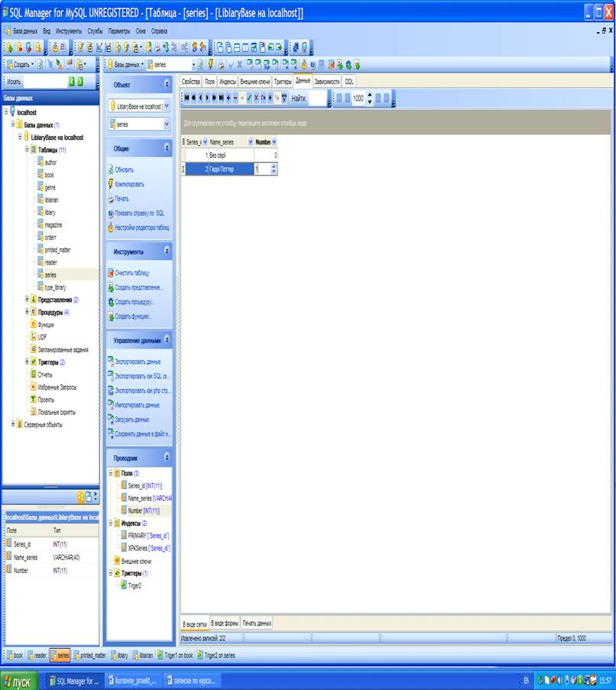The height and width of the screenshot is (690, 616).
Task: Click green search-next arrow beside Искать field
Action: coord(80,82)
